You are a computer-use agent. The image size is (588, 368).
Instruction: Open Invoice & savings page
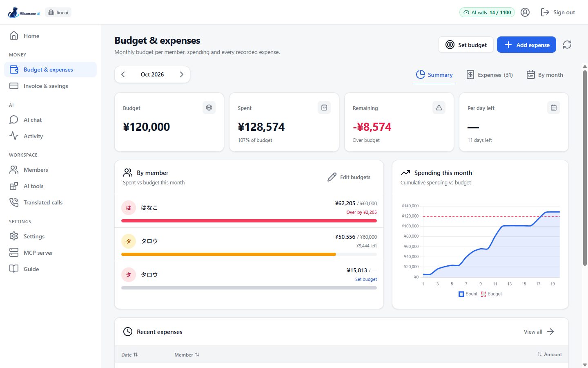50,86
